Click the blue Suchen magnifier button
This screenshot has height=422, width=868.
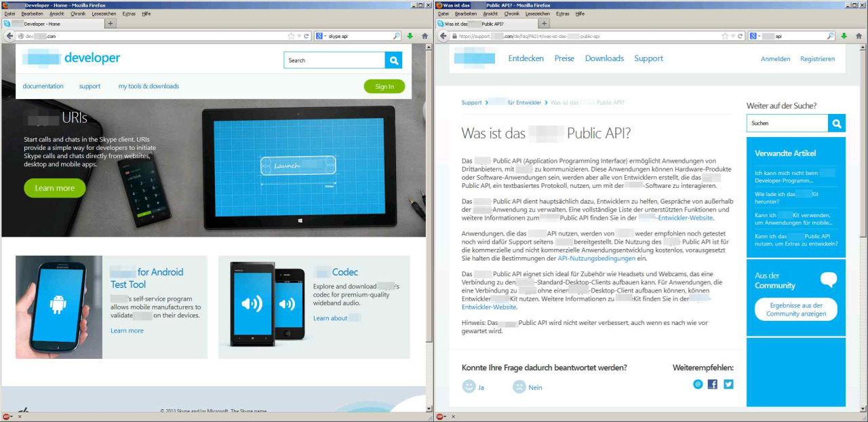(837, 123)
